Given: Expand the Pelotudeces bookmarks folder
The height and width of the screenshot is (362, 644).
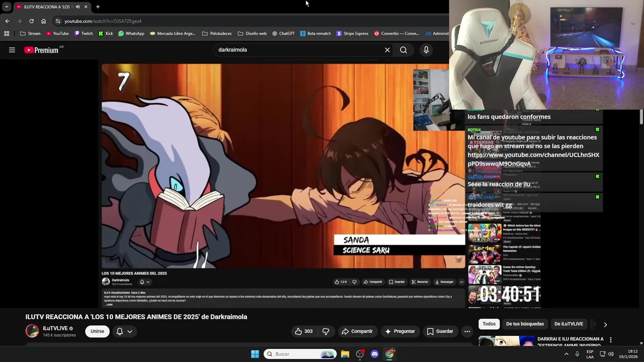Looking at the screenshot, I should tap(217, 34).
